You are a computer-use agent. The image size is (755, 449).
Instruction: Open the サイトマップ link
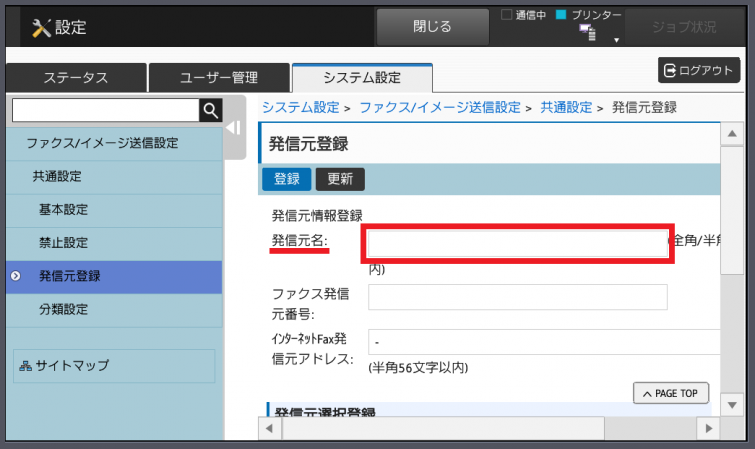click(x=114, y=366)
